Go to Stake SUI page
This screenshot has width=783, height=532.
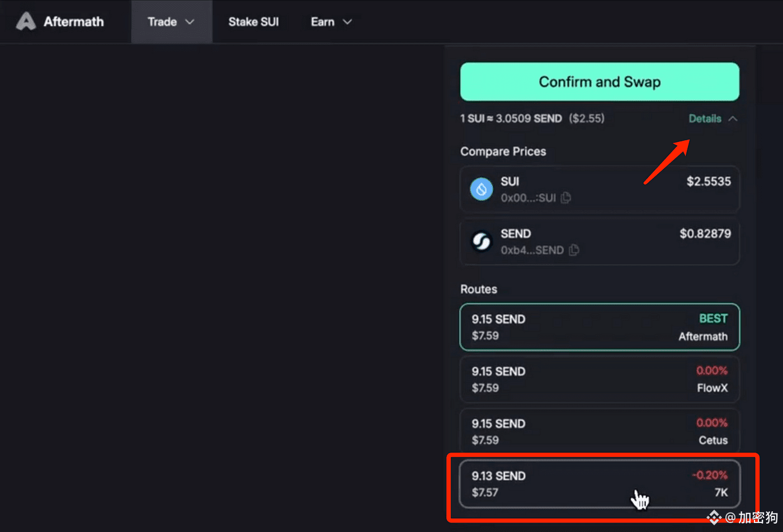coord(253,22)
